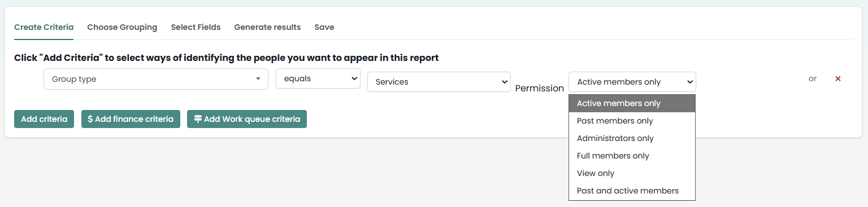Remove criteria row with red X

coord(838,79)
